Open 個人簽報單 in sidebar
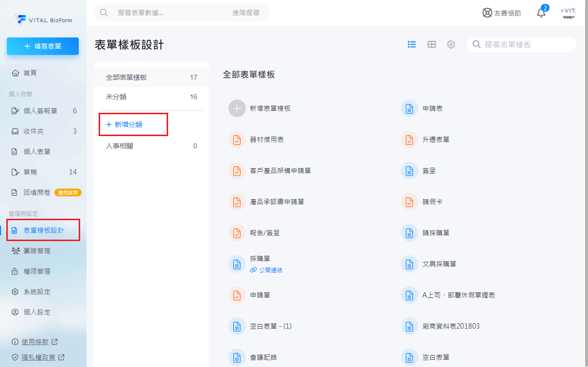 (40, 111)
